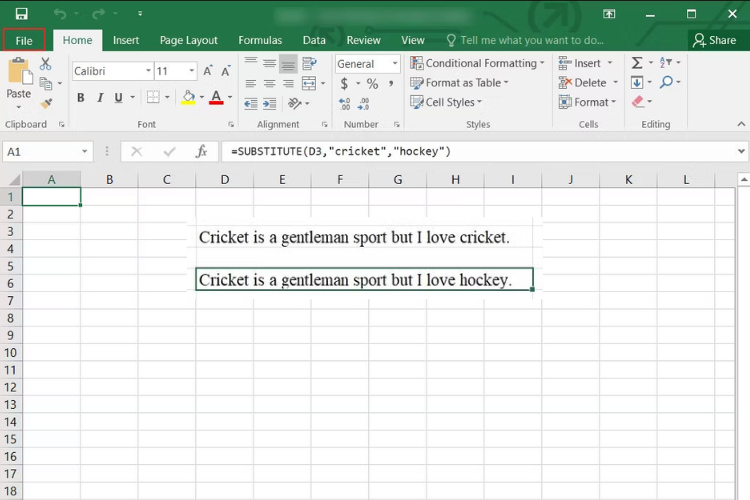Click the Name Box showing A1
The width and height of the screenshot is (750, 500).
click(46, 152)
